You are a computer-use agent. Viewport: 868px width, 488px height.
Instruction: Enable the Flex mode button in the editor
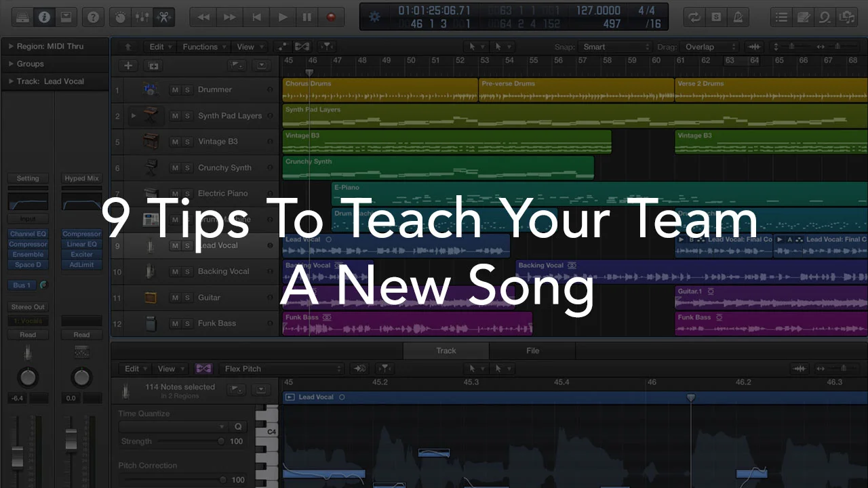(203, 368)
